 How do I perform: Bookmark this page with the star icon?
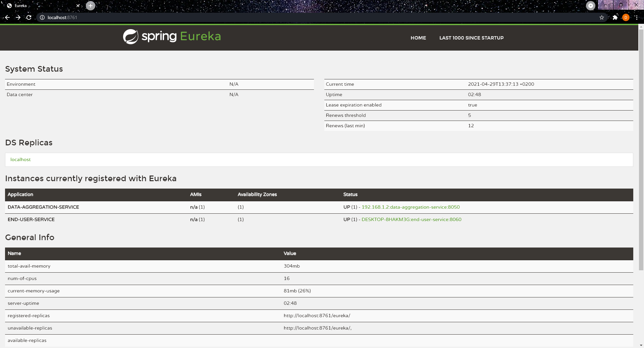602,17
